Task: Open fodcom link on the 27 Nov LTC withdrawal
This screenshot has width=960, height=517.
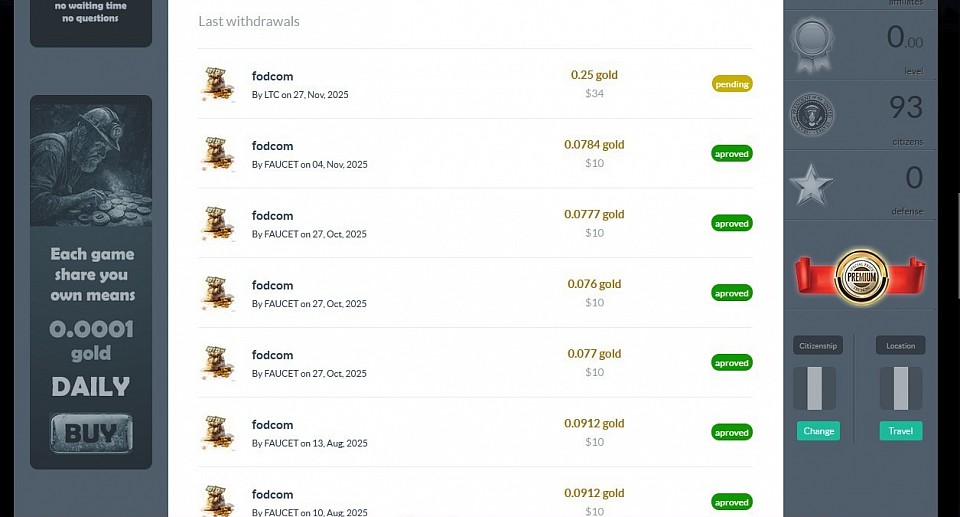Action: pyautogui.click(x=272, y=76)
